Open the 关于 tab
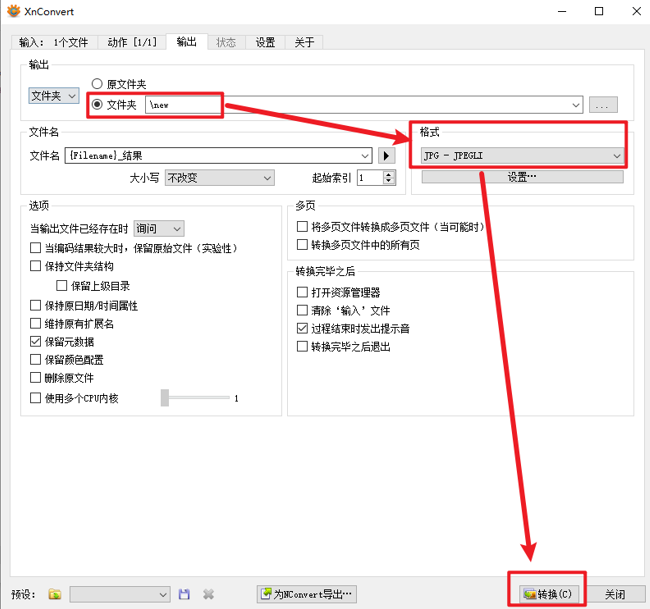The height and width of the screenshot is (609, 650). pyautogui.click(x=304, y=42)
